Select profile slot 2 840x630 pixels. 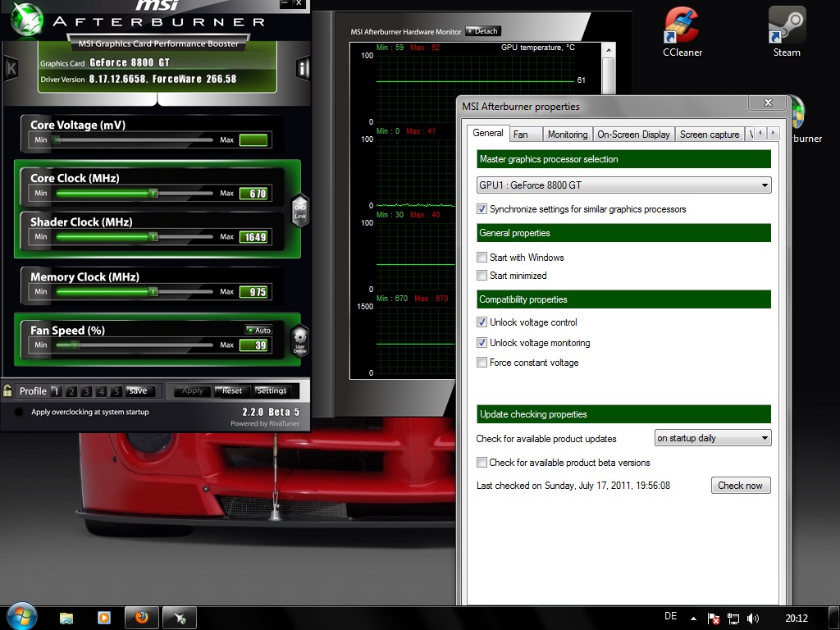[71, 391]
